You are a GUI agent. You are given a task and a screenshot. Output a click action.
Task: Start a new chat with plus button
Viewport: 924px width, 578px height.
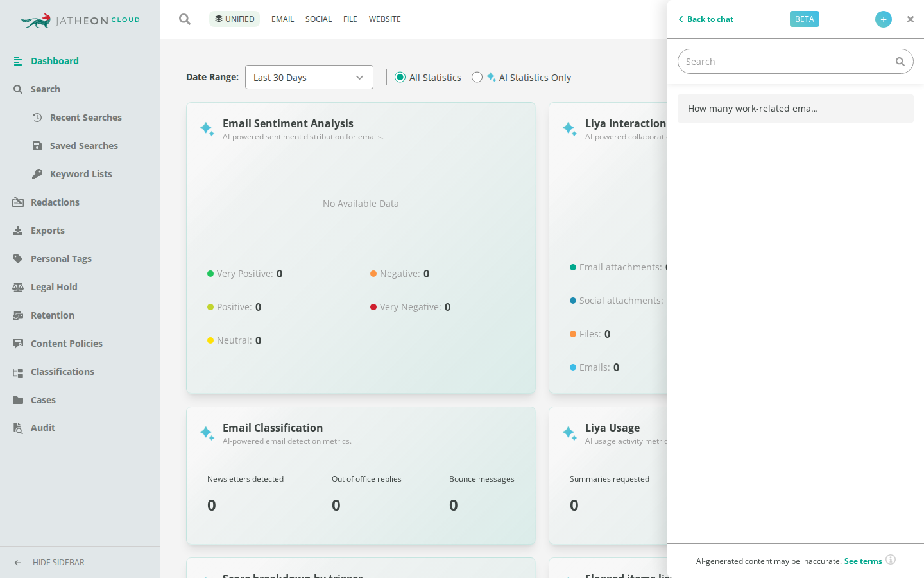pyautogui.click(x=884, y=19)
